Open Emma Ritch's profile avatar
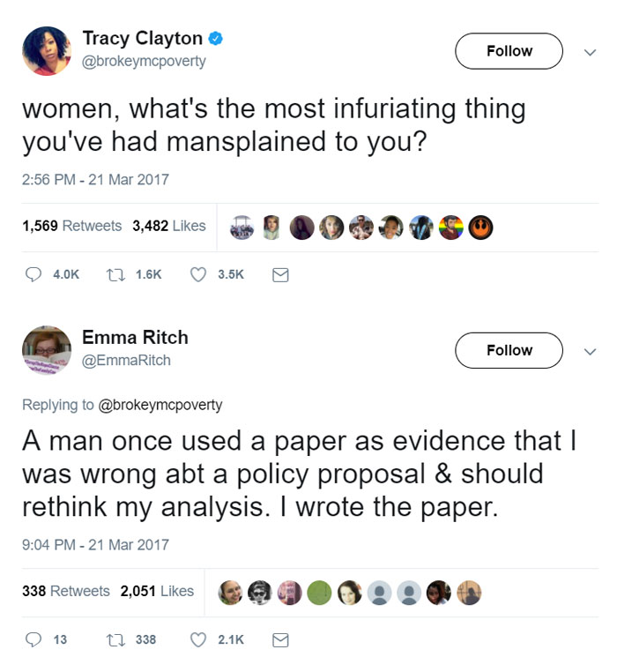The width and height of the screenshot is (617, 672). click(47, 351)
